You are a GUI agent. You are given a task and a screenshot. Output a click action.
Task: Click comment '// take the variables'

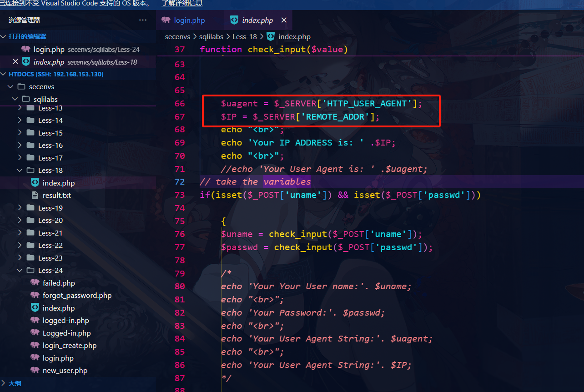click(255, 182)
